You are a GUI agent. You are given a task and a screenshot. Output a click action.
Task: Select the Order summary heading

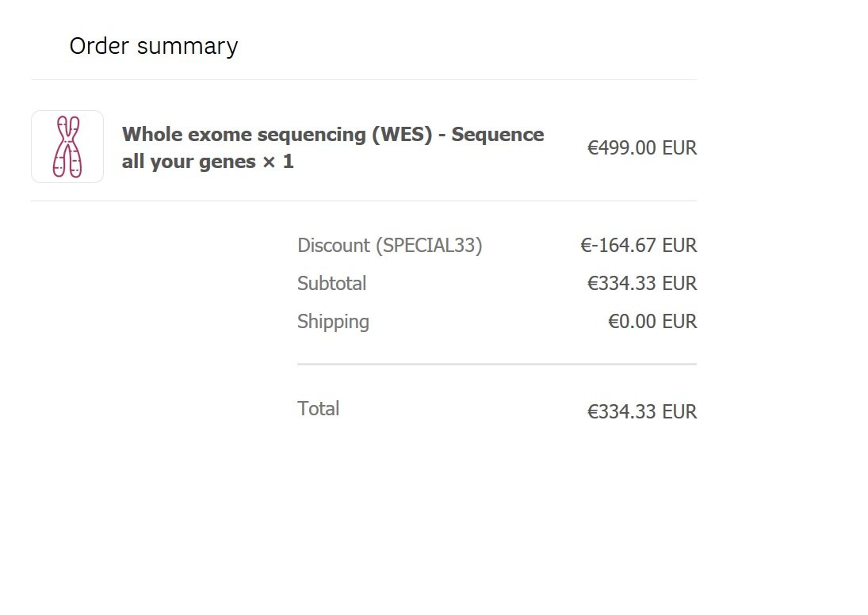pos(153,46)
